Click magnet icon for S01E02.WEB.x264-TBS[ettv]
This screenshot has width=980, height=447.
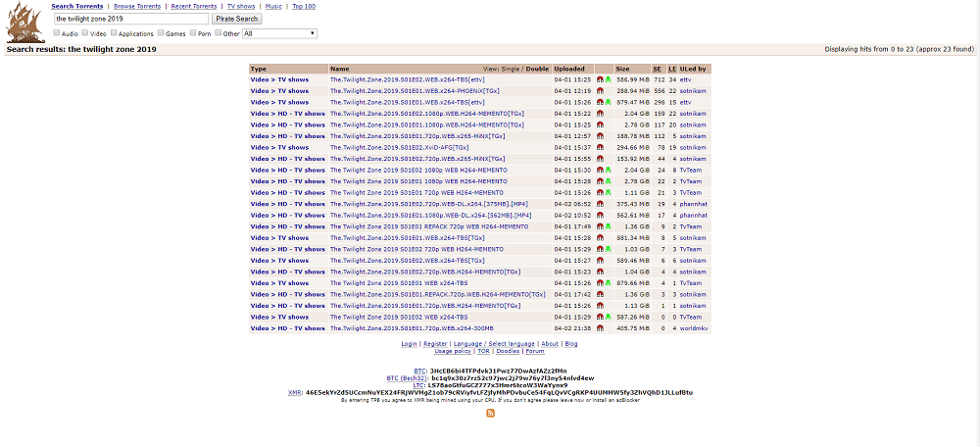click(x=600, y=79)
